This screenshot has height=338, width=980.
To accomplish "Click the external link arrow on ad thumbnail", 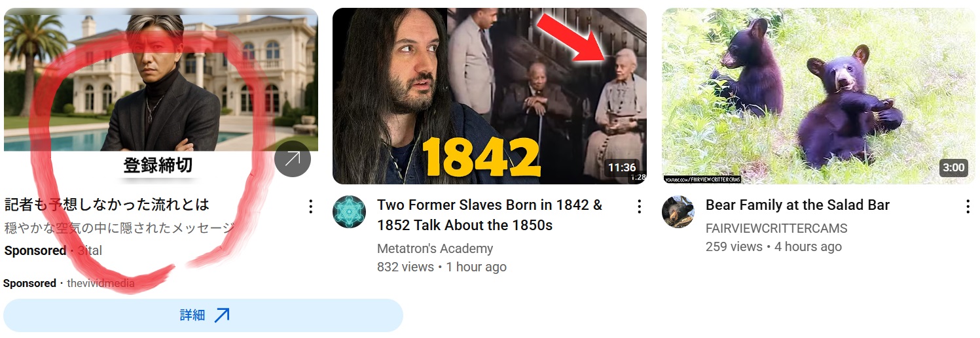I will point(293,159).
